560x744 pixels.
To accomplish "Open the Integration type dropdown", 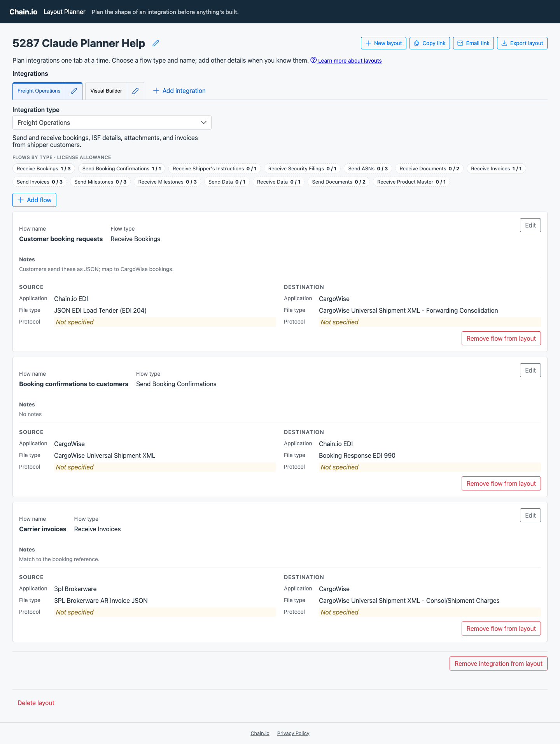I will (112, 123).
